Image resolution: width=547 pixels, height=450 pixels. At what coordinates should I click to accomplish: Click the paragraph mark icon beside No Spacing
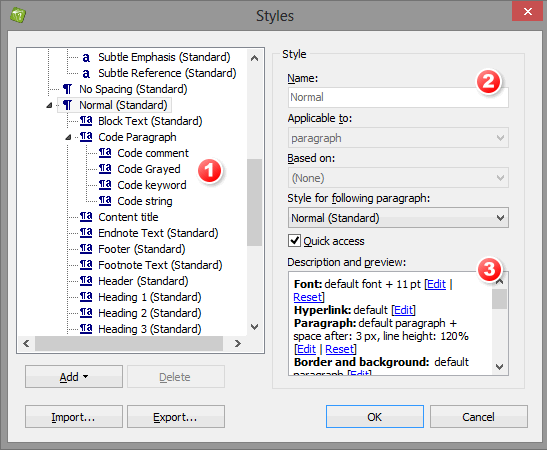click(67, 89)
